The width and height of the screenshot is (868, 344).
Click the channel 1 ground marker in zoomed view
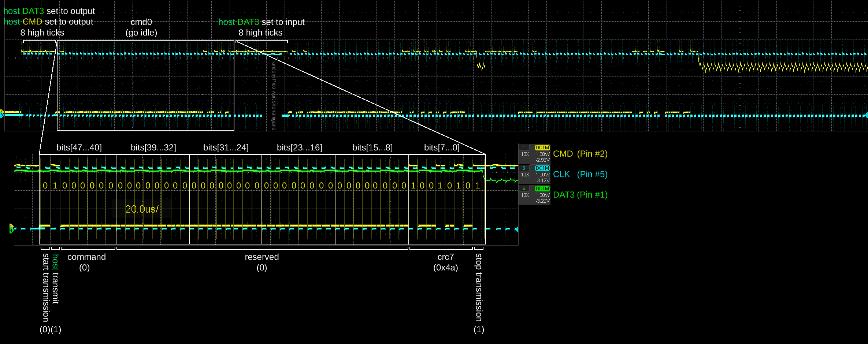(x=11, y=226)
